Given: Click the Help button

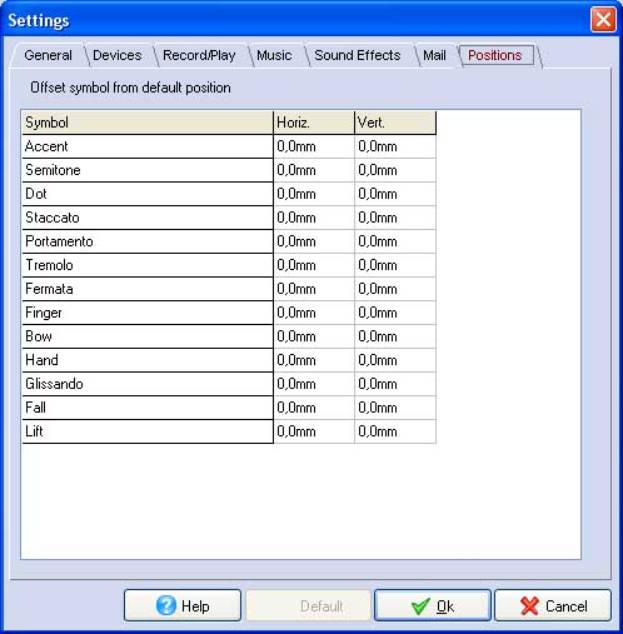Looking at the screenshot, I should pyautogui.click(x=182, y=606).
